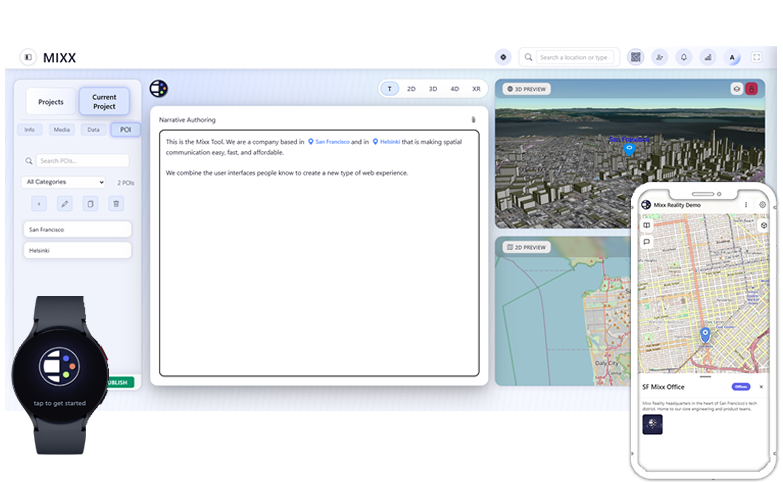The width and height of the screenshot is (783, 482).
Task: Click the Mixx Reality Demo title on the phone
Action: click(677, 205)
